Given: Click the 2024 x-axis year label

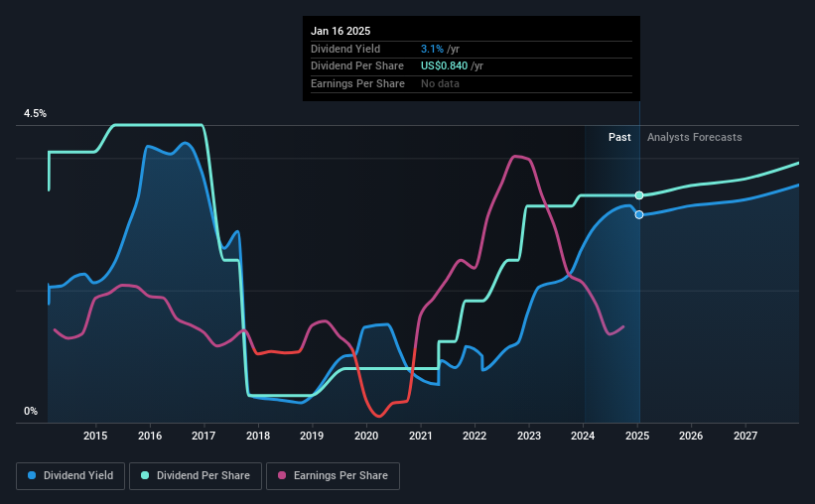Looking at the screenshot, I should click(583, 436).
